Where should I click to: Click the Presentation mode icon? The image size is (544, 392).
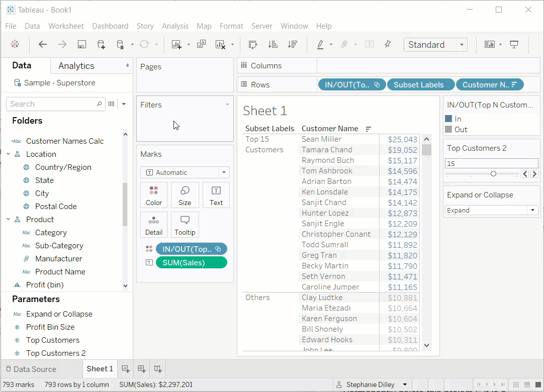514,44
